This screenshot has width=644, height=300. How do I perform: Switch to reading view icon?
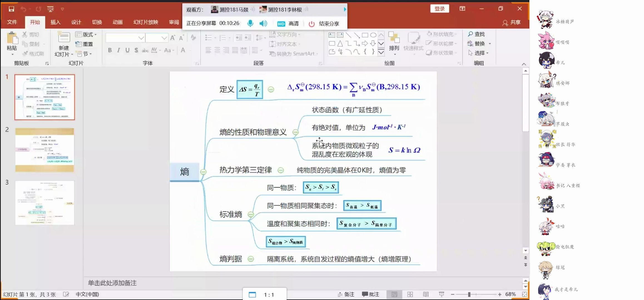426,294
